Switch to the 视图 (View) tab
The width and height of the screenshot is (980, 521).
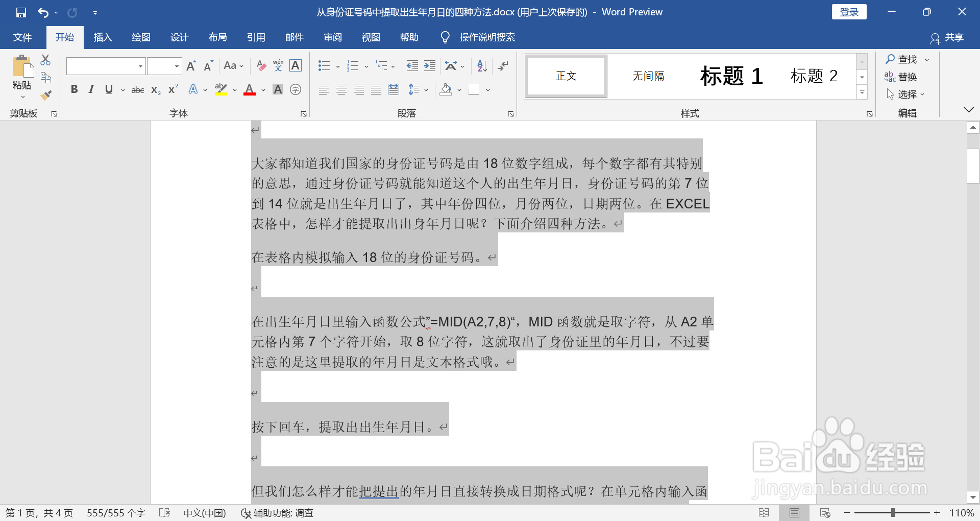(x=371, y=37)
